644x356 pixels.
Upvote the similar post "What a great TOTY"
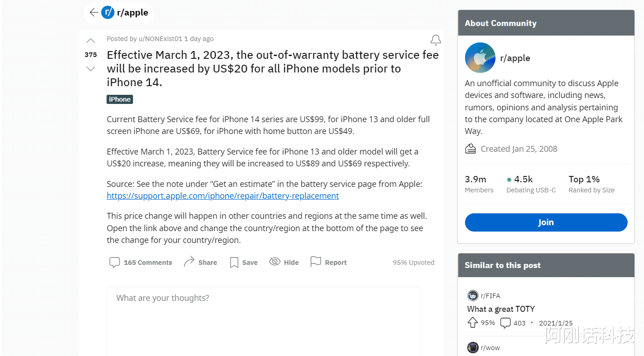pos(473,323)
